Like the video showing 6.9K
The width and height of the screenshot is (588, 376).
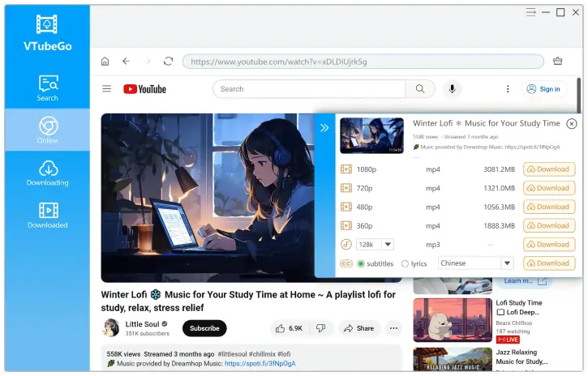coord(289,328)
